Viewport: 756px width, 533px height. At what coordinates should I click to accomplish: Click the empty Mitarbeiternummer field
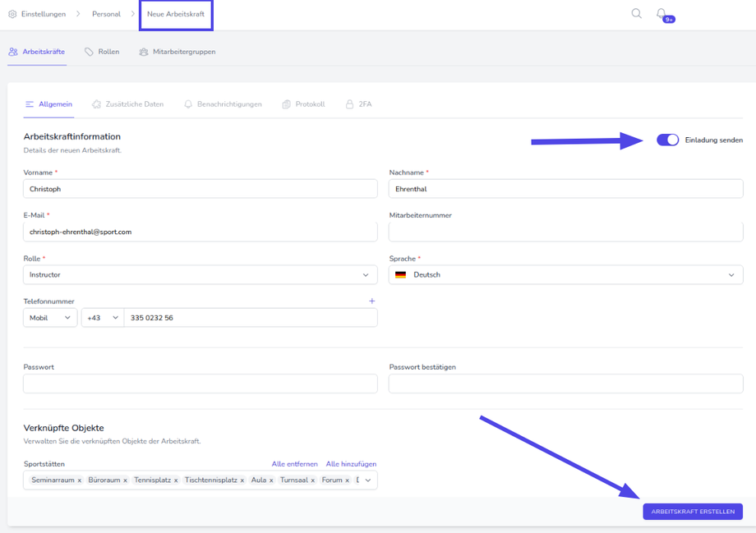click(x=565, y=232)
